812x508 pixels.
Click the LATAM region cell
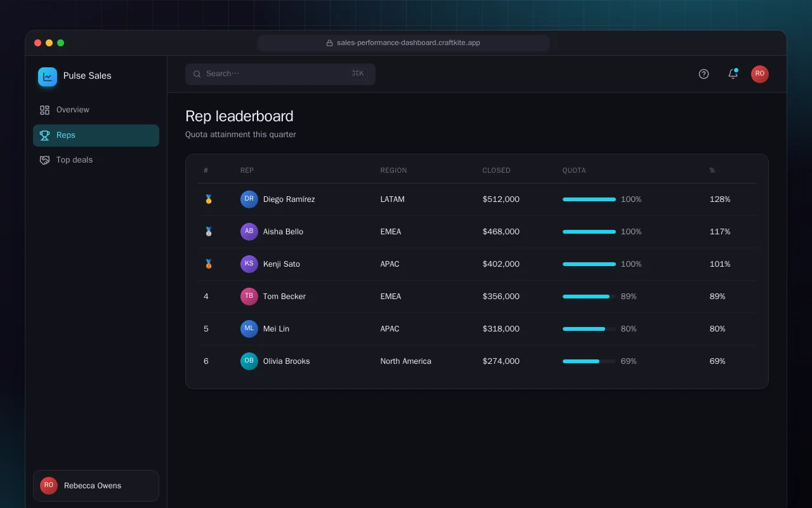tap(393, 199)
